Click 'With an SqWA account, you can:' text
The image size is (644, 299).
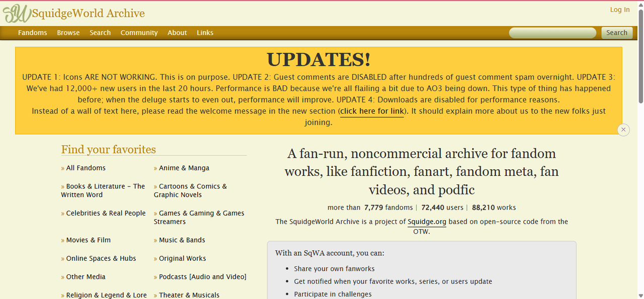[x=330, y=253]
